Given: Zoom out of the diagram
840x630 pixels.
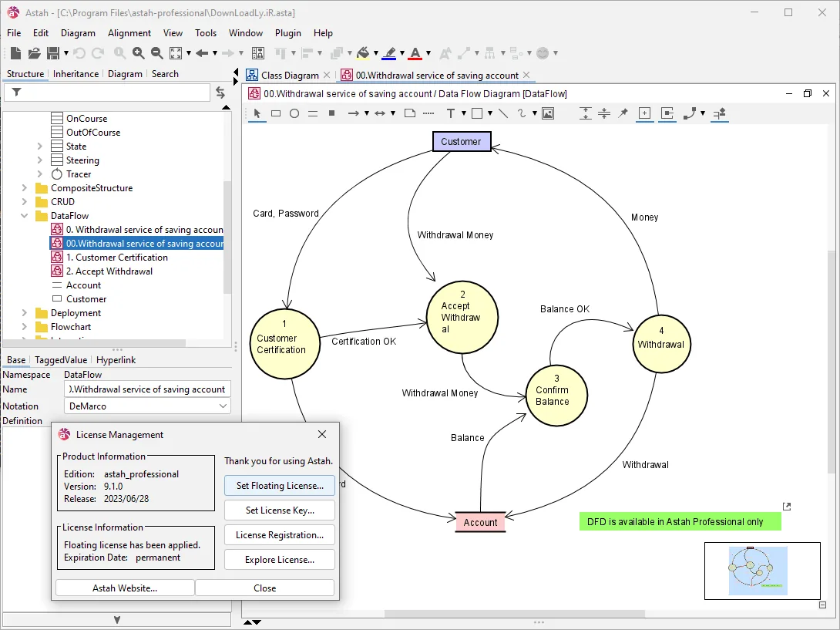Looking at the screenshot, I should tap(157, 53).
